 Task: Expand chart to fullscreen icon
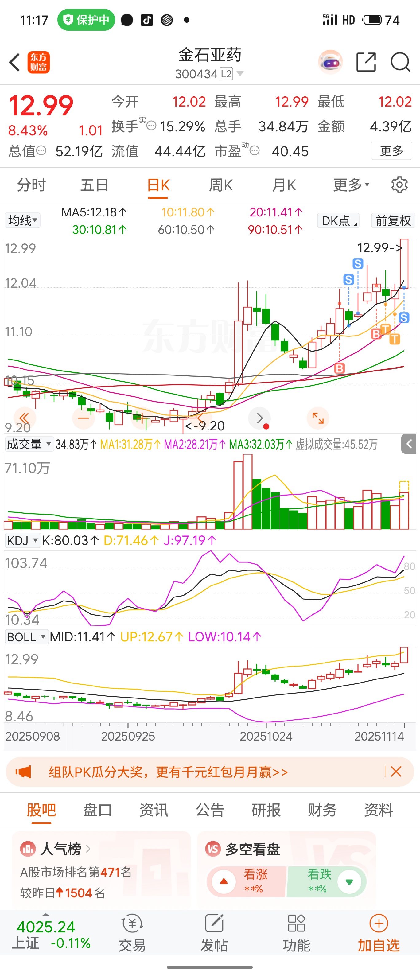318,418
